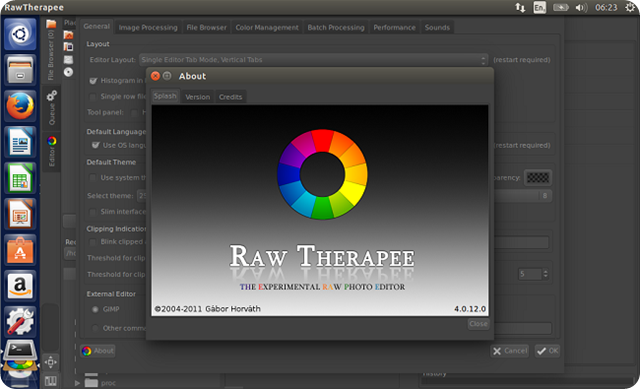Image resolution: width=640 pixels, height=389 pixels.
Task: Select the Other command line radio button
Action: [x=95, y=328]
